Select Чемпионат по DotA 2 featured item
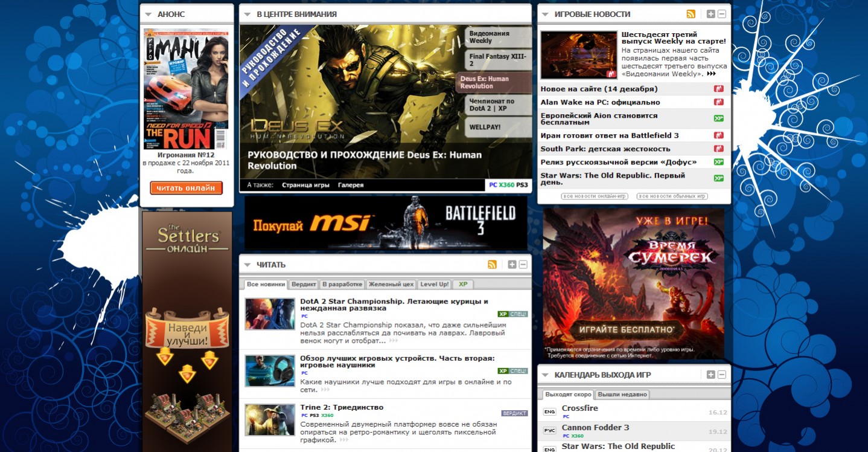Viewport: 868px width, 452px height. 498,105
